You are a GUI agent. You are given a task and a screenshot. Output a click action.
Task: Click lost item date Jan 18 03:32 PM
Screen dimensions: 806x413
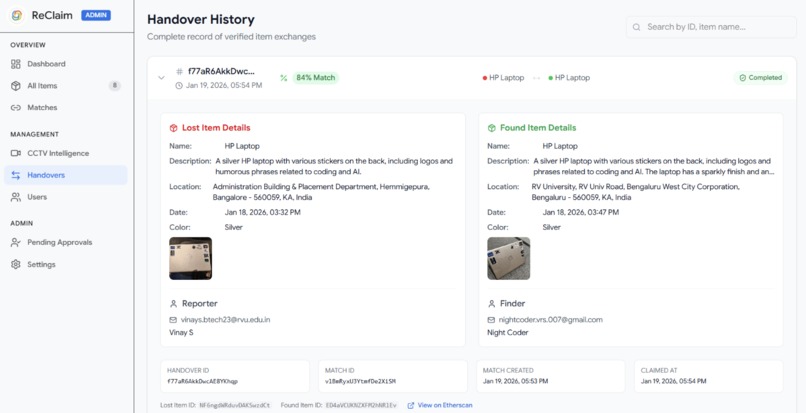click(263, 212)
